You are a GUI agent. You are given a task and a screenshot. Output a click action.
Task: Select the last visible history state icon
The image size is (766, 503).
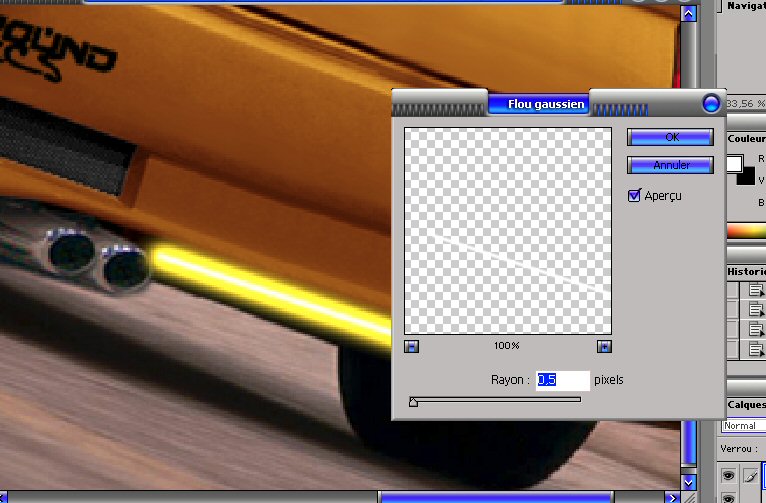click(757, 350)
